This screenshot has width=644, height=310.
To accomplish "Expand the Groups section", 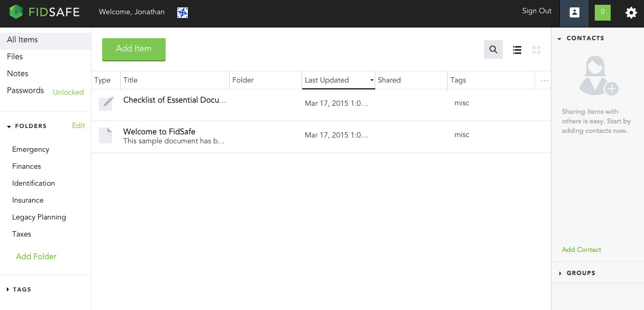I will 560,273.
